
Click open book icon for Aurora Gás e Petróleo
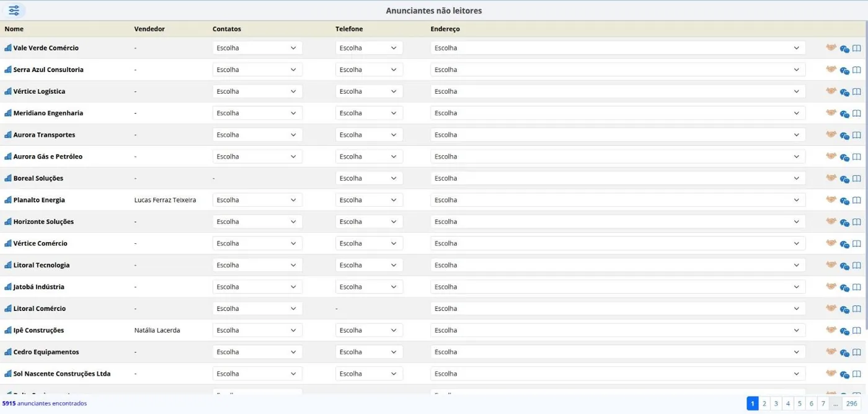coord(857,157)
